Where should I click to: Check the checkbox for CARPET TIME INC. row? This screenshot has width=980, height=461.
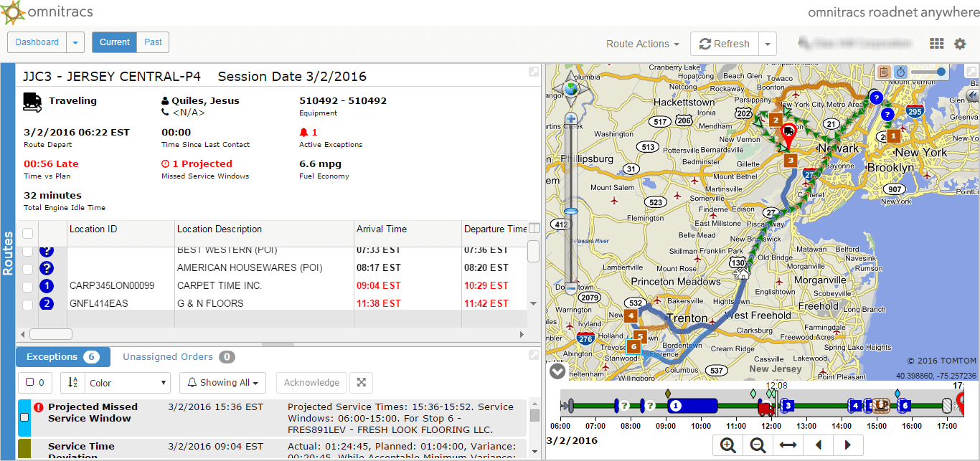click(27, 285)
